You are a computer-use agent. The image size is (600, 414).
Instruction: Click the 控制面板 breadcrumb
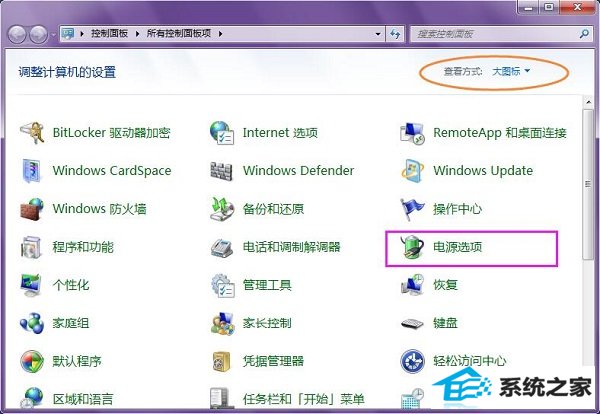coord(109,34)
